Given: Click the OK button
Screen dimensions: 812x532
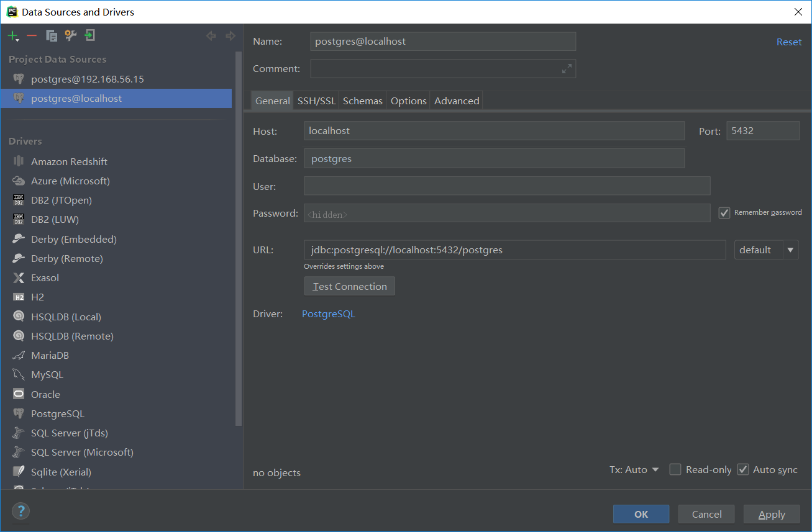Looking at the screenshot, I should pos(641,514).
